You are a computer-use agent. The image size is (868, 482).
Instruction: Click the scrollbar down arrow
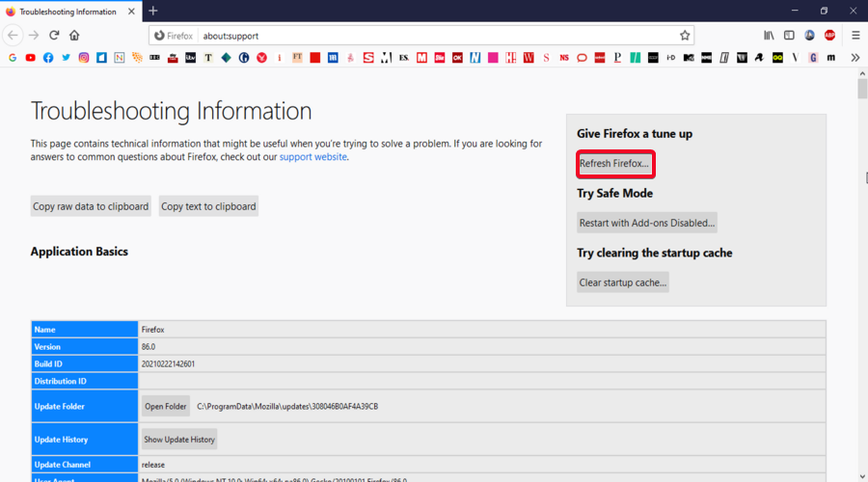pyautogui.click(x=862, y=476)
